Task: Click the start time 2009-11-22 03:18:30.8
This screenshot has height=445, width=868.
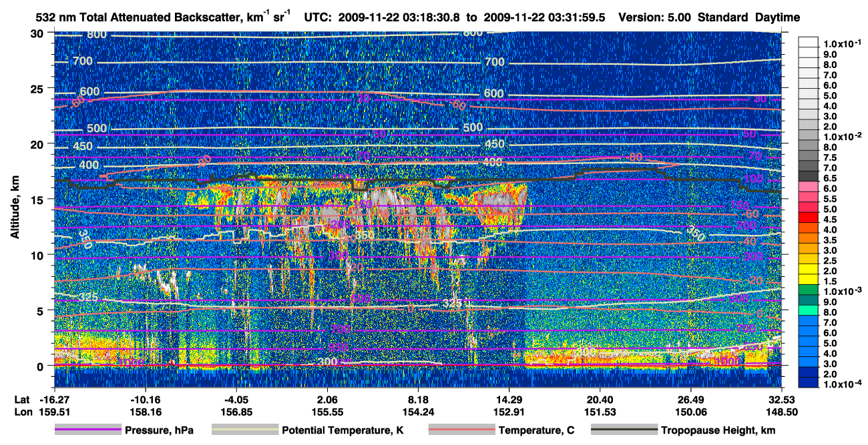Action: click(x=398, y=18)
